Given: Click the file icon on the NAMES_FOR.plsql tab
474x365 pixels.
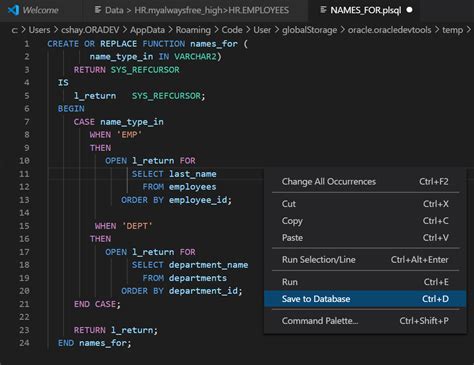Looking at the screenshot, I should pyautogui.click(x=323, y=10).
